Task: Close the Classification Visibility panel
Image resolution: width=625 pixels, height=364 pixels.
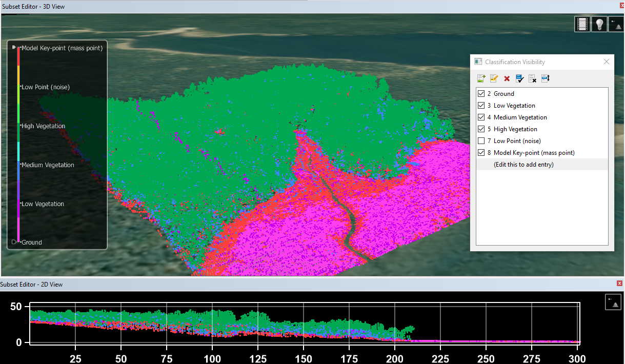Action: pyautogui.click(x=607, y=62)
